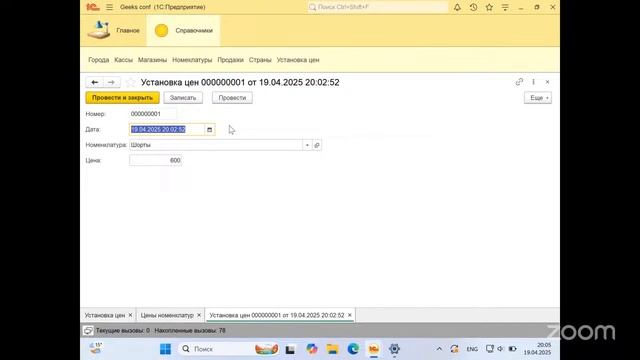Open the Города link
Image resolution: width=640 pixels, height=360 pixels.
click(x=98, y=60)
